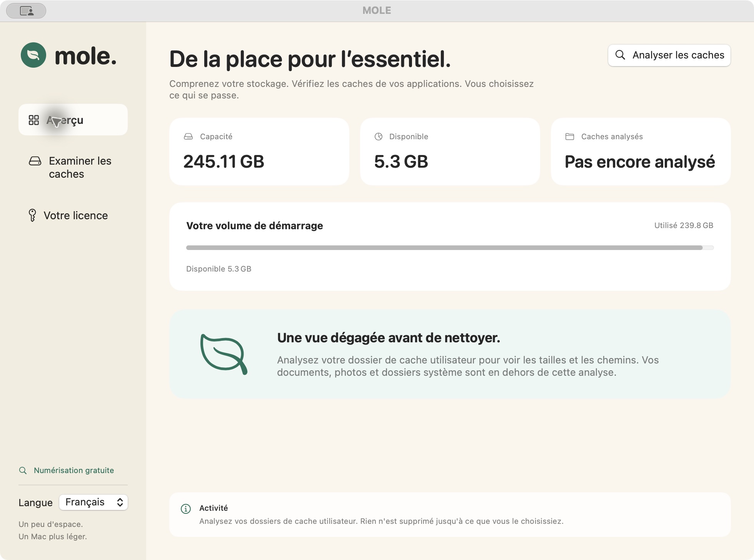Click the mole leaf logo icon
The image size is (754, 560).
point(33,55)
